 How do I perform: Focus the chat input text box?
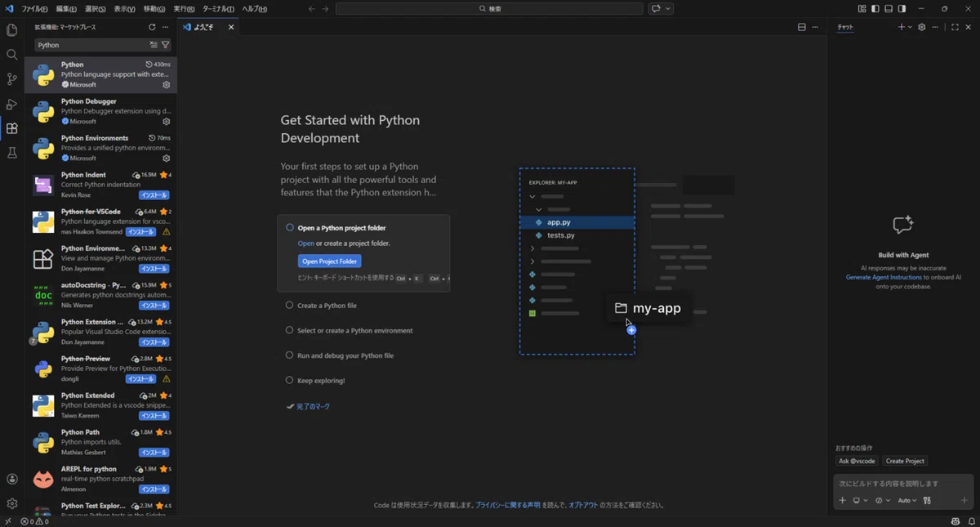tap(903, 484)
